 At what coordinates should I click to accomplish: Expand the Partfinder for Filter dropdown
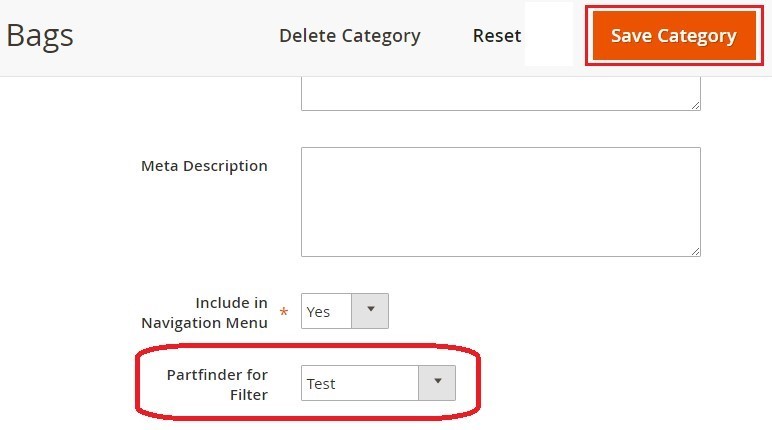click(x=378, y=383)
